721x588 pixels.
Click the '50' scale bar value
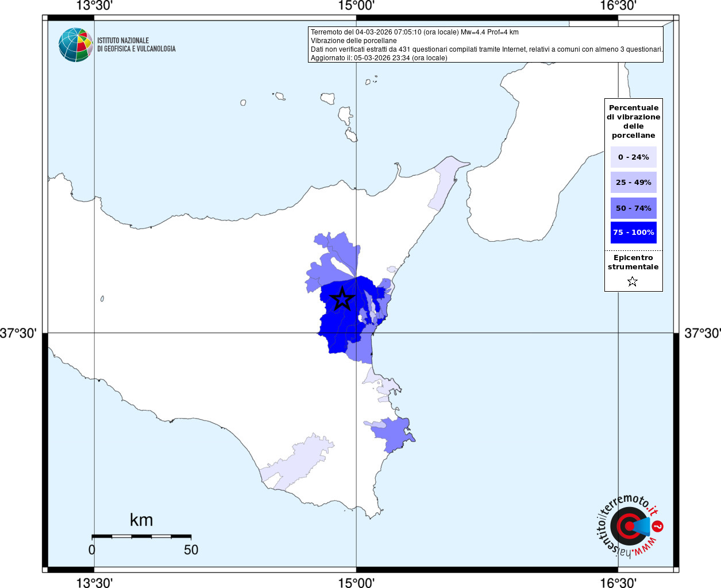(x=191, y=550)
